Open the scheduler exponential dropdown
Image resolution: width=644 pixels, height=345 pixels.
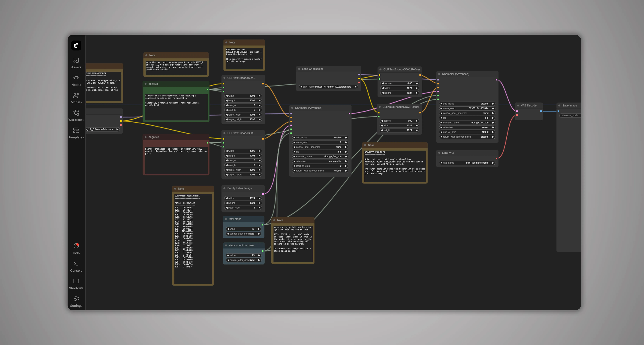coord(320,161)
